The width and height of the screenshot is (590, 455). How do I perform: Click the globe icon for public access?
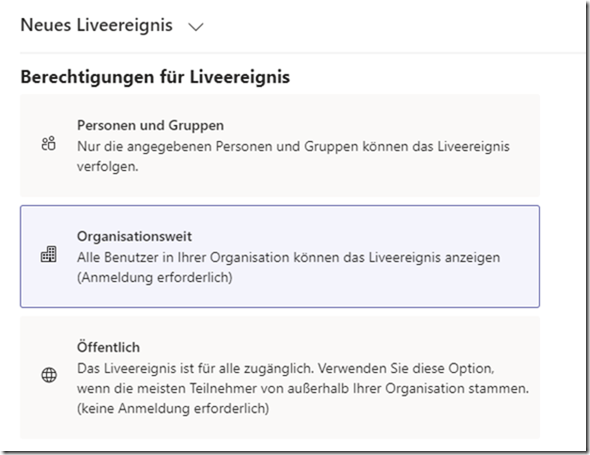[x=49, y=375]
